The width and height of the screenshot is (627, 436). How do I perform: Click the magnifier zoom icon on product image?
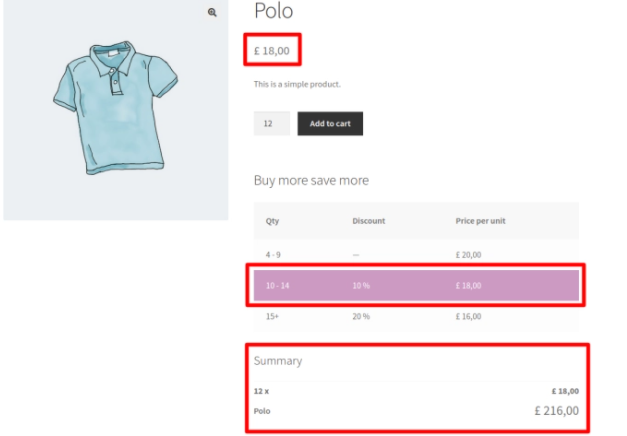[212, 13]
